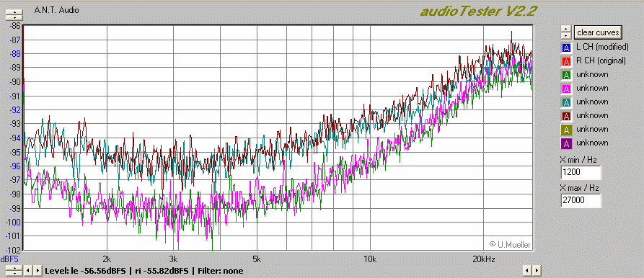Click the up arrow of the spinner beside A.N.T. Audio
This screenshot has height=278, width=644.
pyautogui.click(x=14, y=12)
